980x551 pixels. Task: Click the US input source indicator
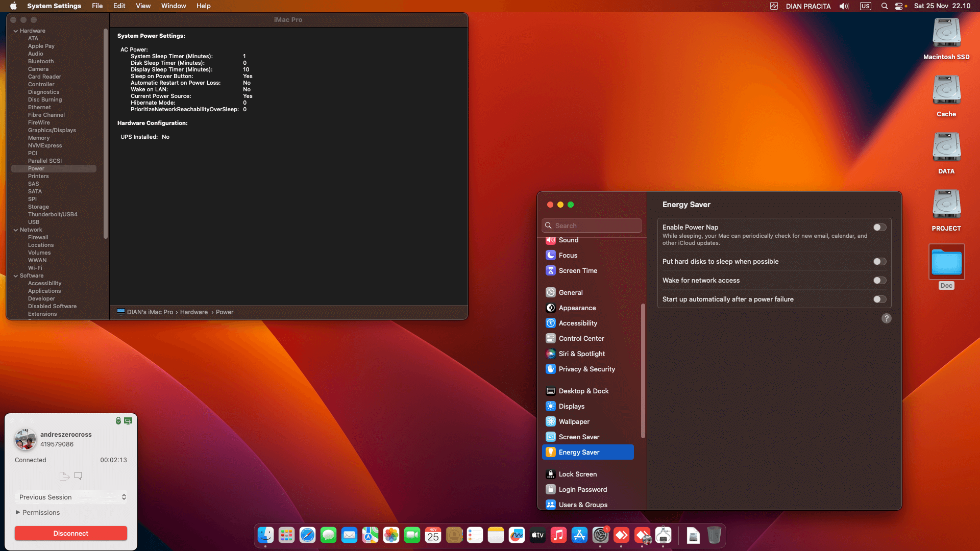[x=866, y=6]
